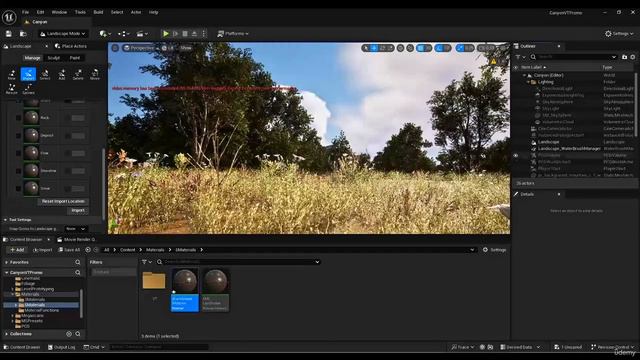Switch to the Paint tab
The image size is (640, 360).
click(x=75, y=58)
